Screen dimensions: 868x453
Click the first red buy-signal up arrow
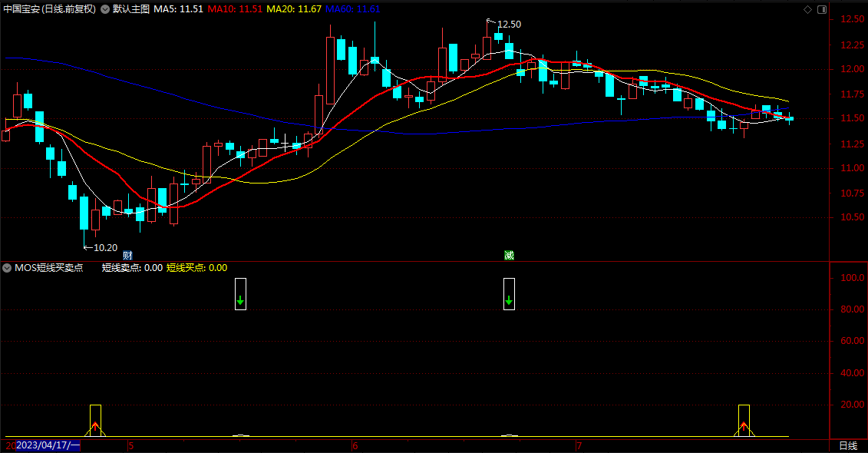point(95,426)
